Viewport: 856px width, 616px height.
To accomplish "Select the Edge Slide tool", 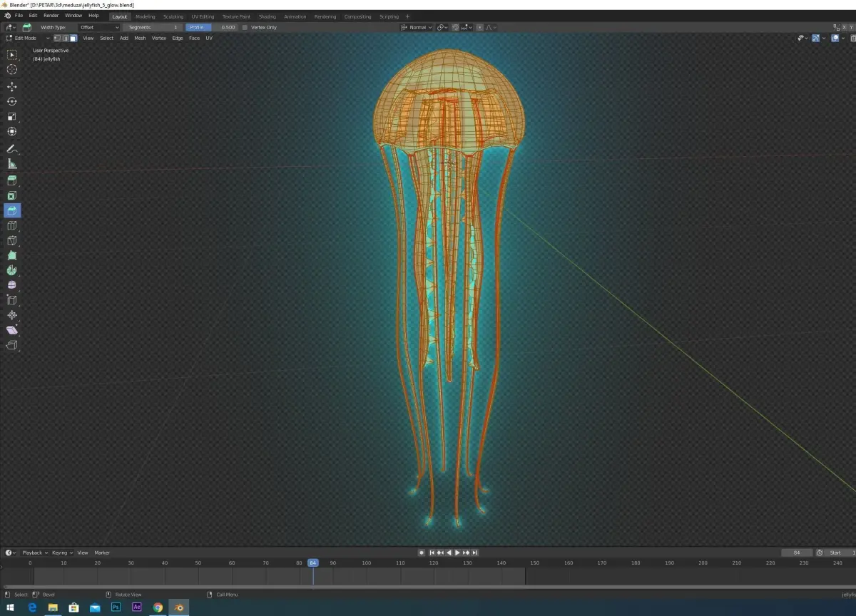I will pos(12,300).
